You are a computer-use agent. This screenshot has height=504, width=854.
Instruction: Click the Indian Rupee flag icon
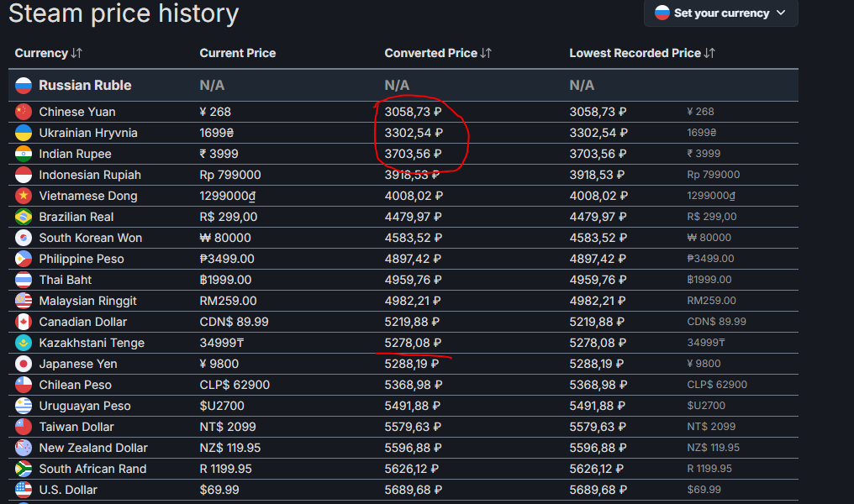[24, 154]
